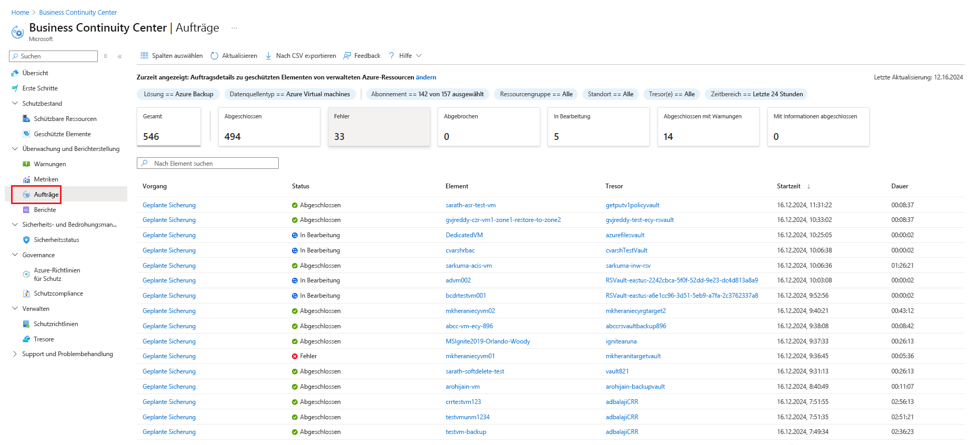This screenshot has width=980, height=445.
Task: Click In Bearbeitung status icon for DedicatedVM
Action: point(295,235)
